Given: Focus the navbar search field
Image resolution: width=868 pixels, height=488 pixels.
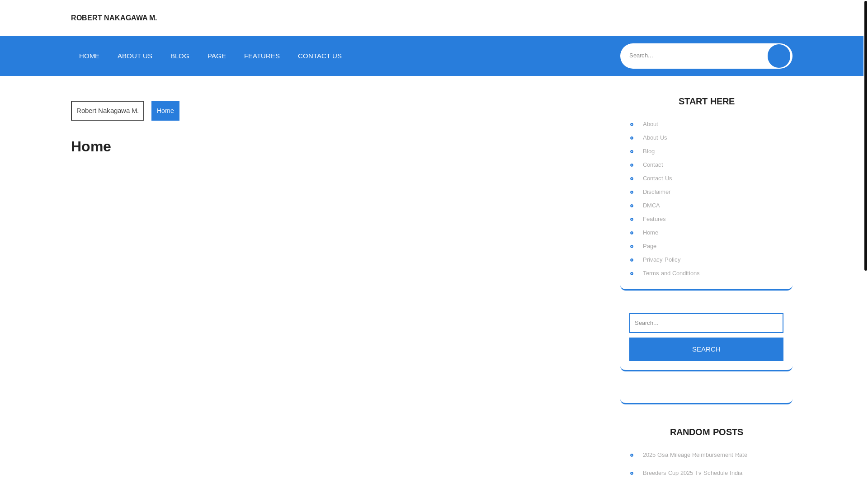Looking at the screenshot, I should tap(693, 56).
